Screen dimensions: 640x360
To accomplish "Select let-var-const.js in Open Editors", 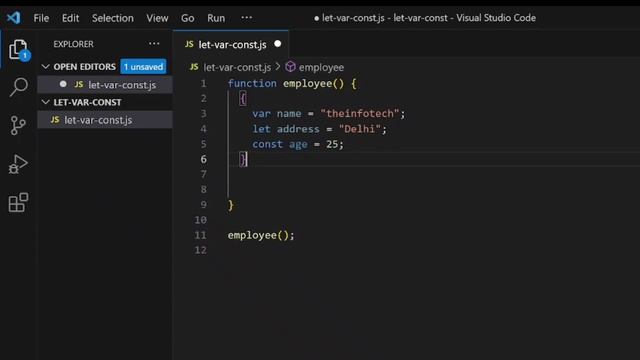I will (x=105, y=84).
